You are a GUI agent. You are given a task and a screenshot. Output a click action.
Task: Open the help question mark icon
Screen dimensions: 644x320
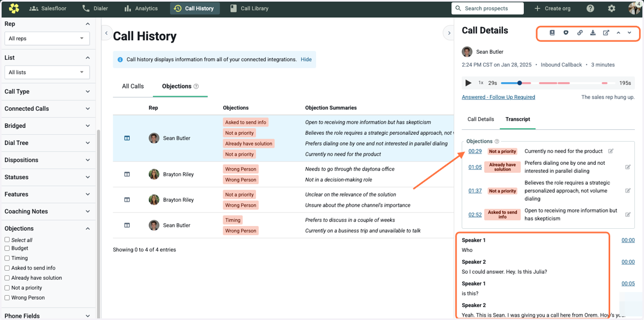590,9
